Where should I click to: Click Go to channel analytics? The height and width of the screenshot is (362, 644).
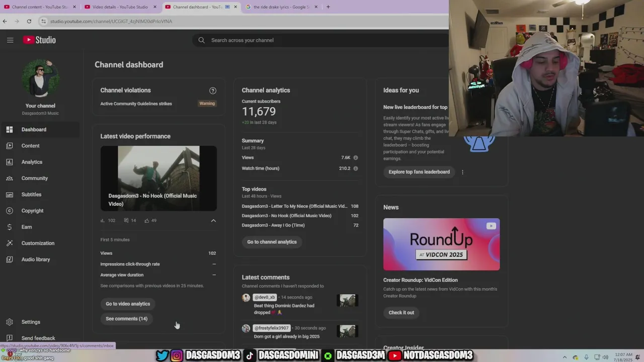(x=272, y=242)
